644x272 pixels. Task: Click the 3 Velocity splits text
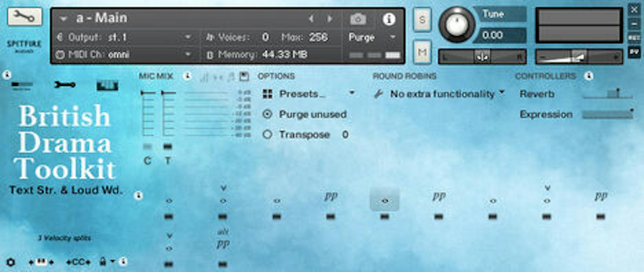click(x=64, y=238)
